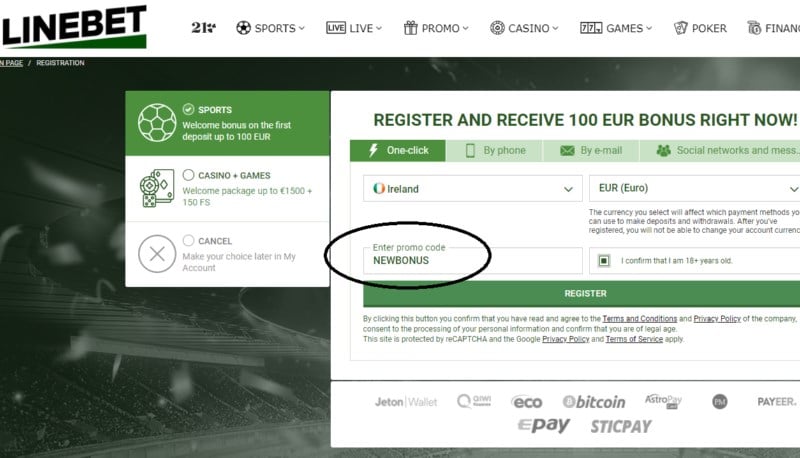
Task: Click the STICPAY payment logo
Action: [x=620, y=427]
